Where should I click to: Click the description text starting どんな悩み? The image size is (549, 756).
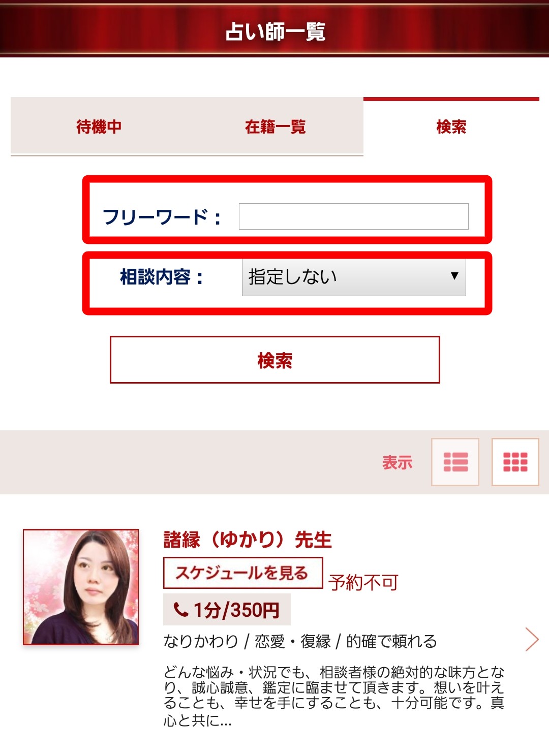[x=333, y=696]
